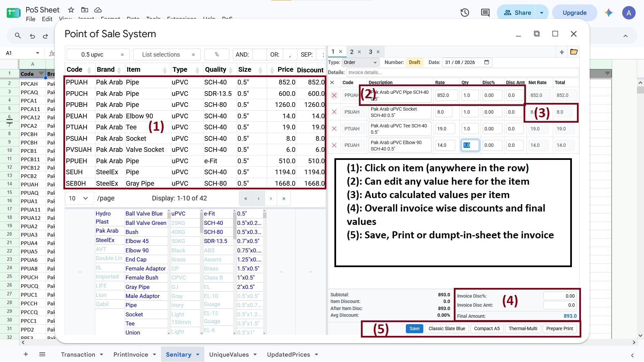
Task: Click the Prepare Print button
Action: click(559, 329)
